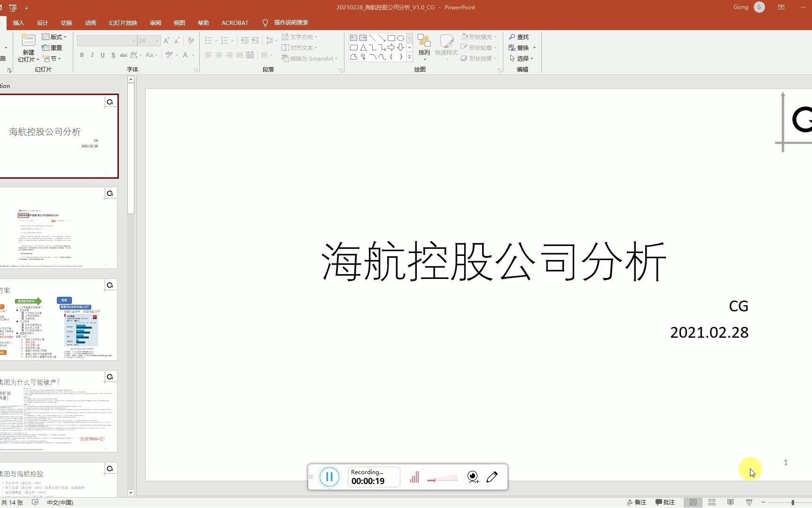This screenshot has height=508, width=812.
Task: Open the ACROBAT ribbon tab
Action: coord(235,23)
